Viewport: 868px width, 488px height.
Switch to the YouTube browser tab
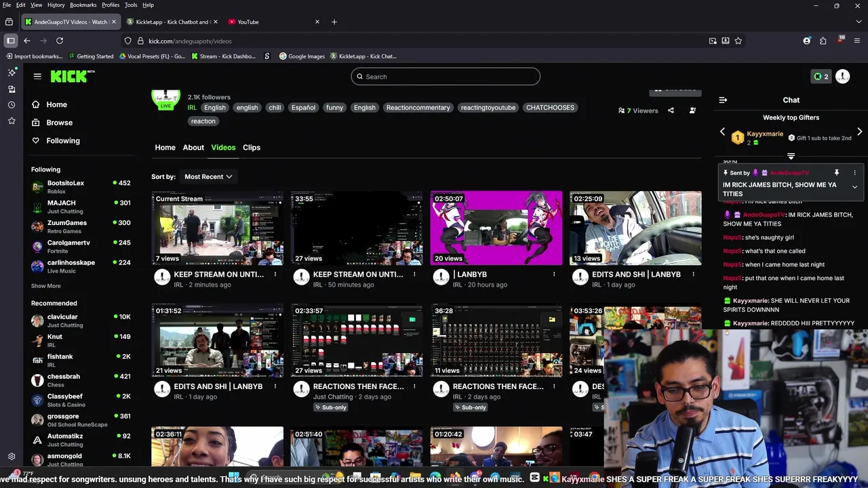coord(275,22)
